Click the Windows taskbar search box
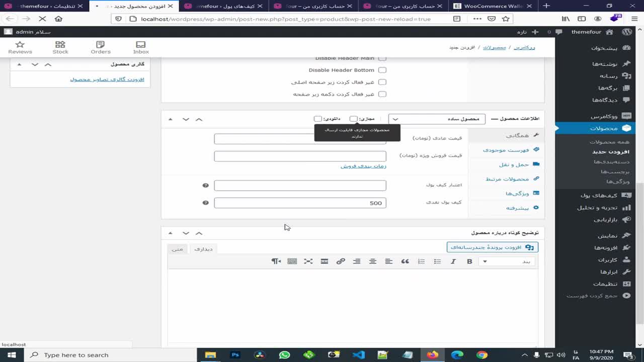 click(x=110, y=355)
